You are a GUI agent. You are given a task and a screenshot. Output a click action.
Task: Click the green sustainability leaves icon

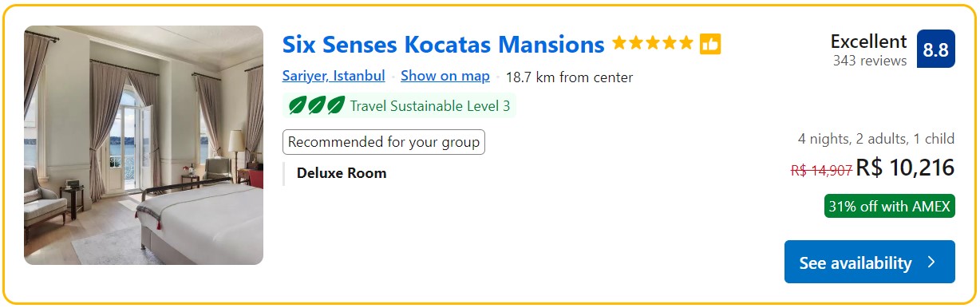click(x=316, y=105)
